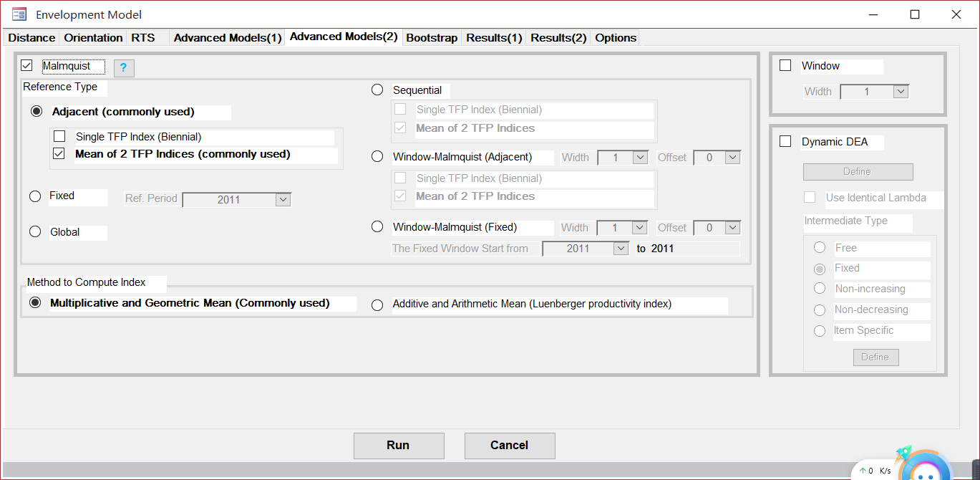
Task: Select the Fixed reference type radio button
Action: click(34, 196)
